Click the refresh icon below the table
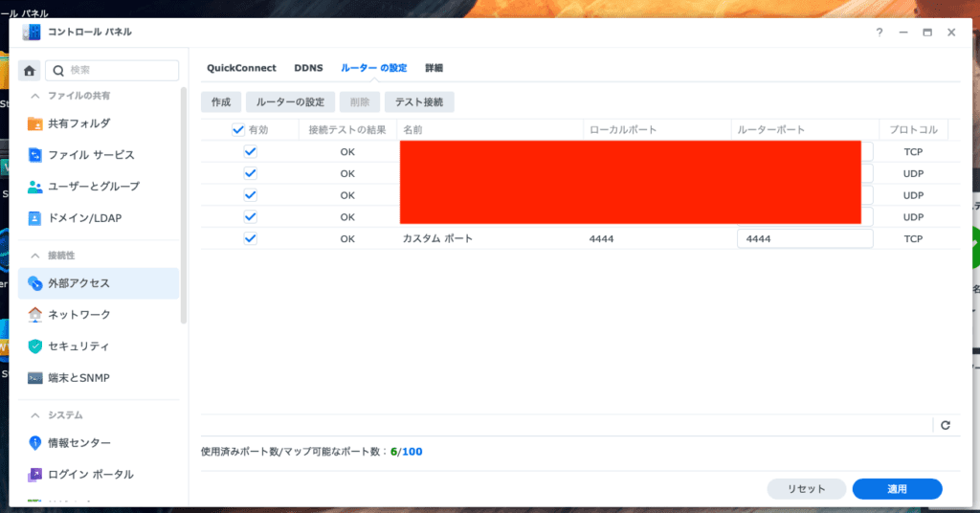980x513 pixels. [x=945, y=425]
